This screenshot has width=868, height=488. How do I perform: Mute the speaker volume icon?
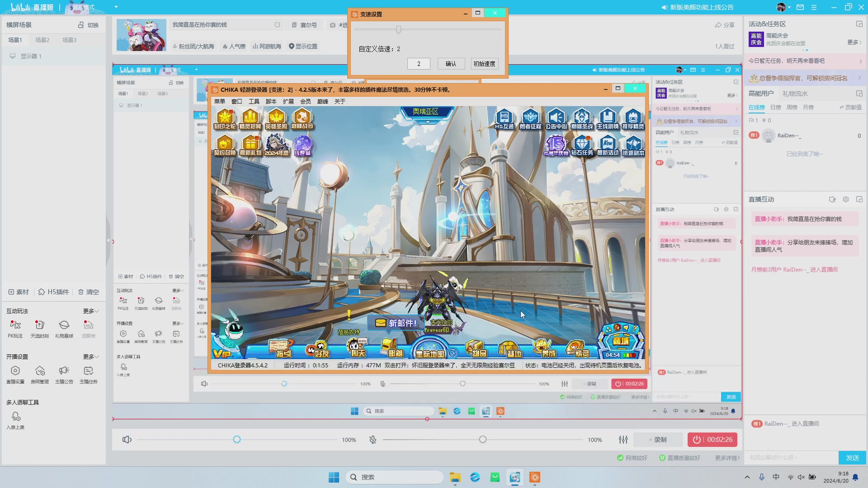[127, 440]
